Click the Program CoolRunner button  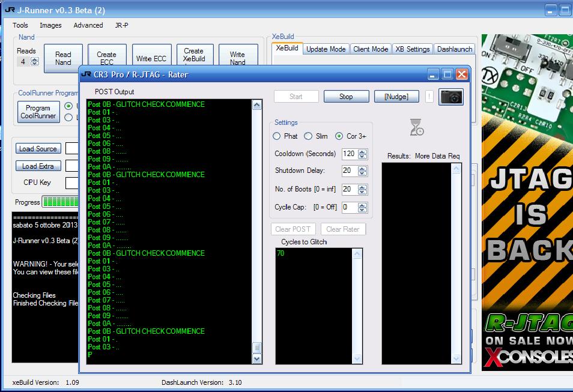[38, 112]
